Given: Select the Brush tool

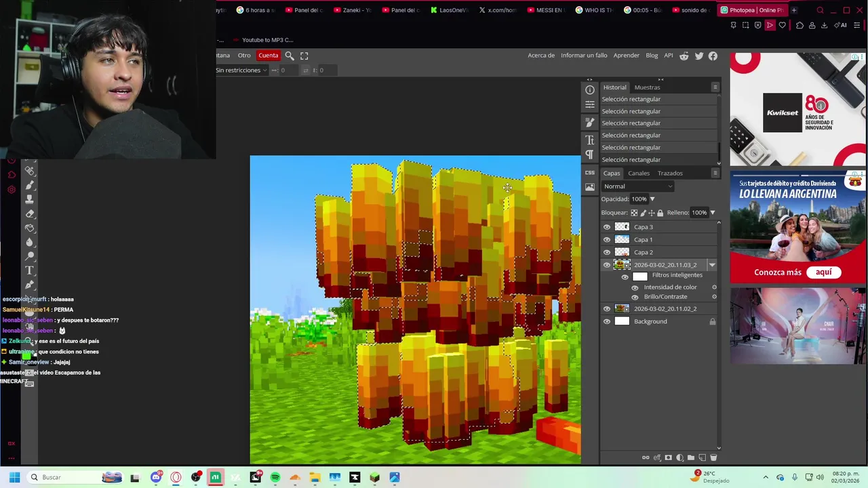Looking at the screenshot, I should [30, 185].
